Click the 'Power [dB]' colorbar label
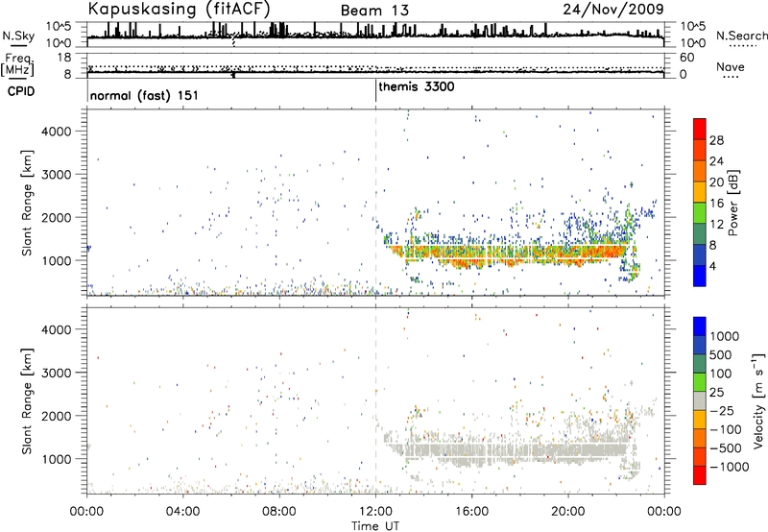768x532 pixels. [732, 203]
